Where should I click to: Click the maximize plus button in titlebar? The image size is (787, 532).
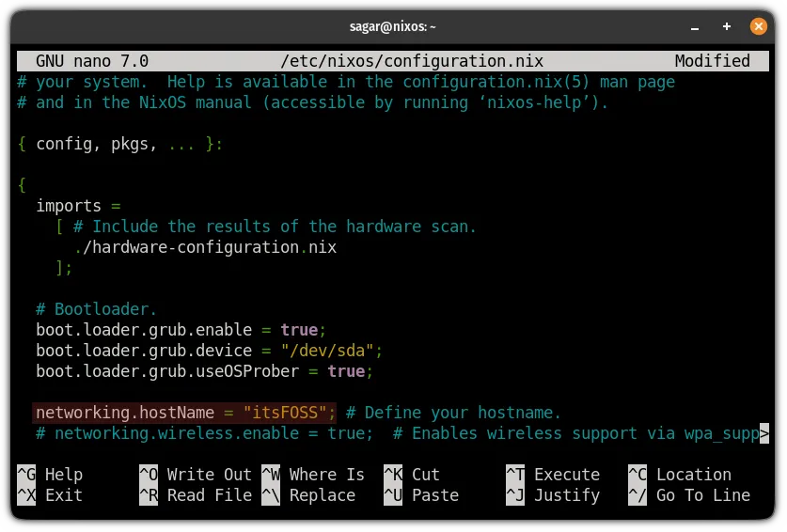726,26
